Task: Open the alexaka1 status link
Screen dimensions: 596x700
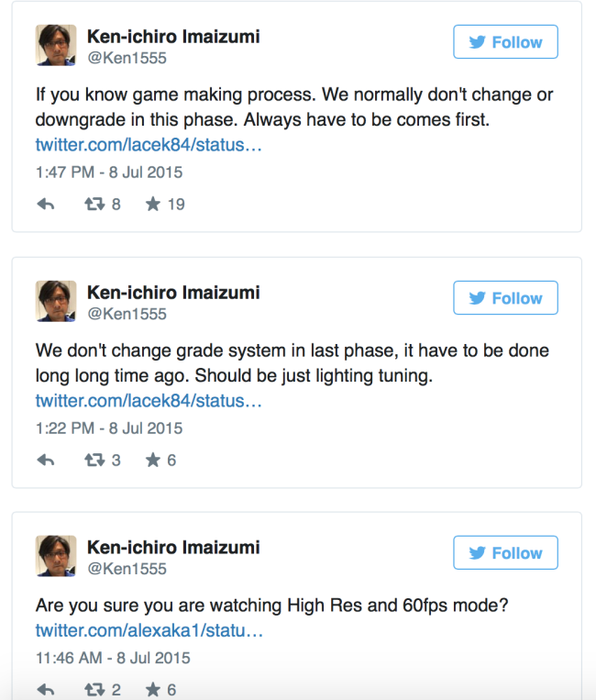Action: [149, 630]
